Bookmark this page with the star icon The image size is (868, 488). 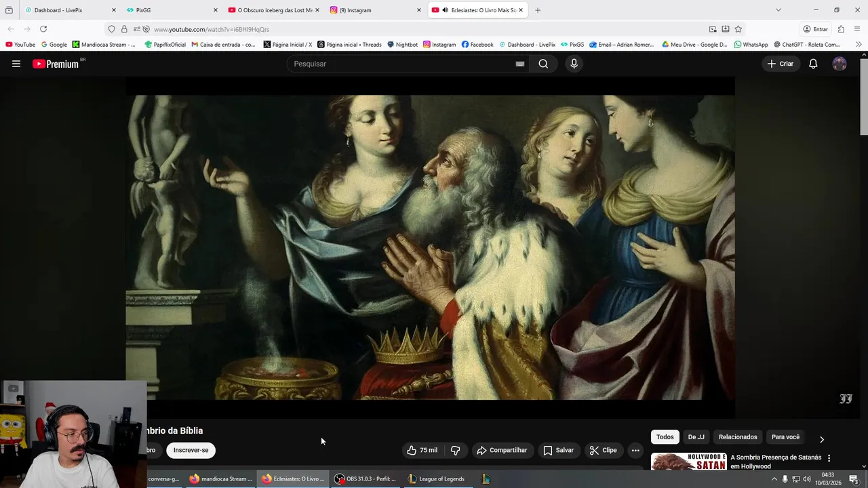738,29
